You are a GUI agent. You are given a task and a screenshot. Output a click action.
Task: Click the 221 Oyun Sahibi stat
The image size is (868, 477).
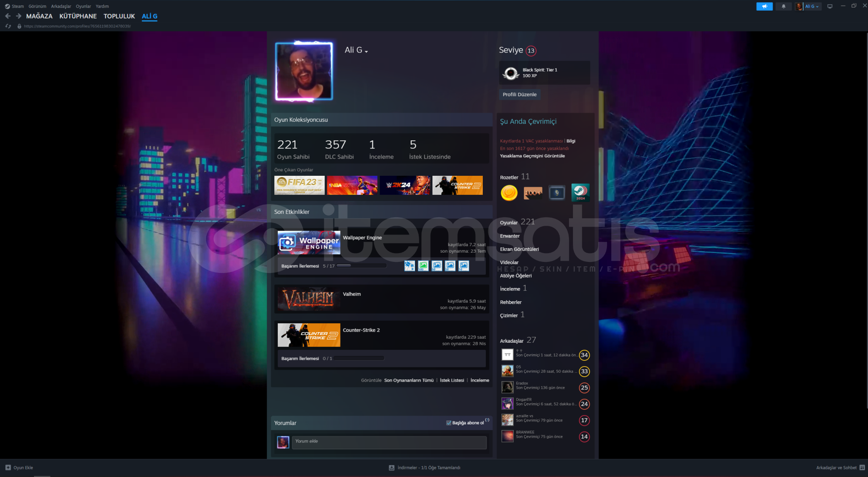pyautogui.click(x=293, y=149)
